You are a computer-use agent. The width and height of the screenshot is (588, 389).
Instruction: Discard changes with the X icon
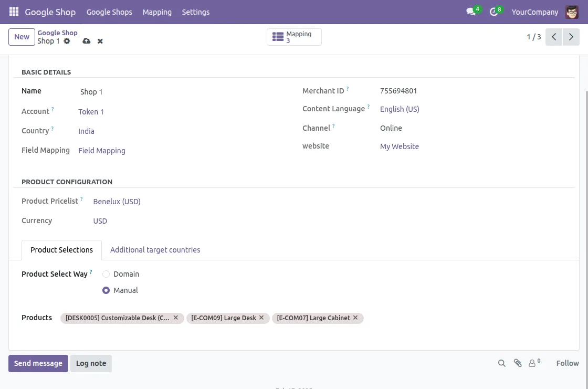[100, 41]
